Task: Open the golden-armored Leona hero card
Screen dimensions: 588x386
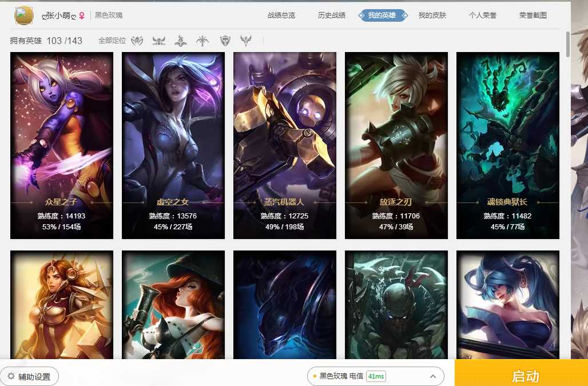Action: [x=62, y=305]
